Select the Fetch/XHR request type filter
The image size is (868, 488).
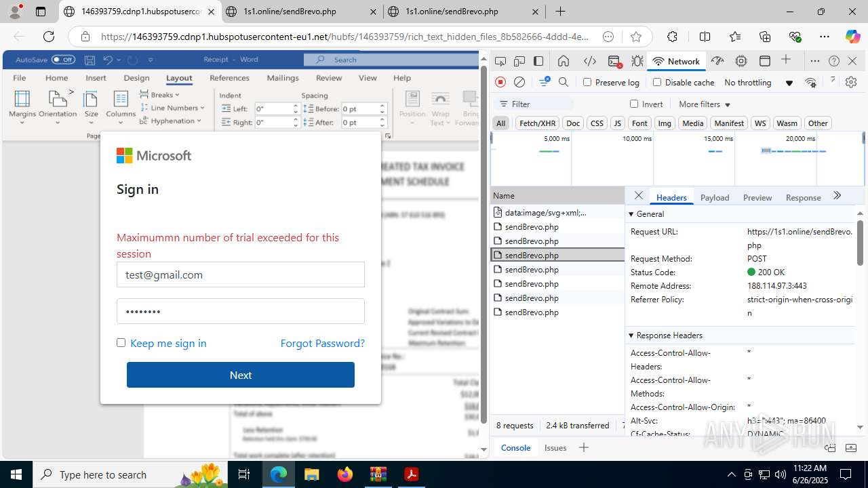pos(537,123)
